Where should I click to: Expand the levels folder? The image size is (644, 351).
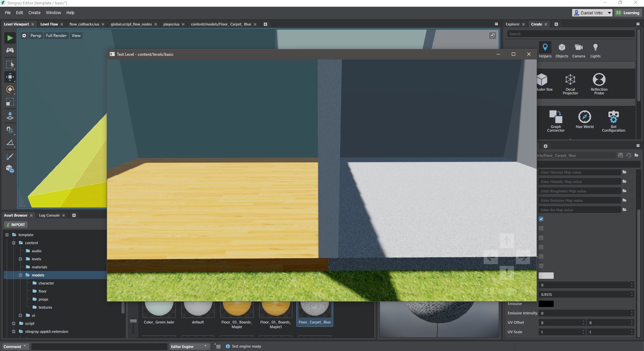tap(21, 259)
